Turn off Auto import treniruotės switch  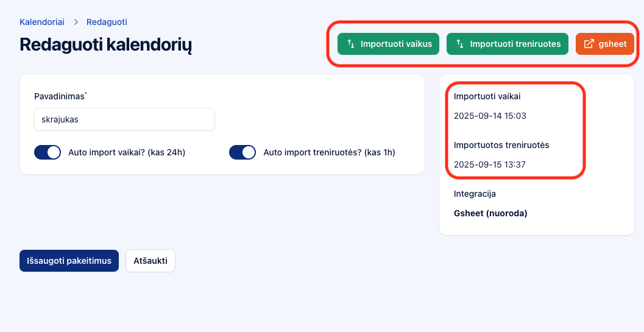tap(242, 152)
